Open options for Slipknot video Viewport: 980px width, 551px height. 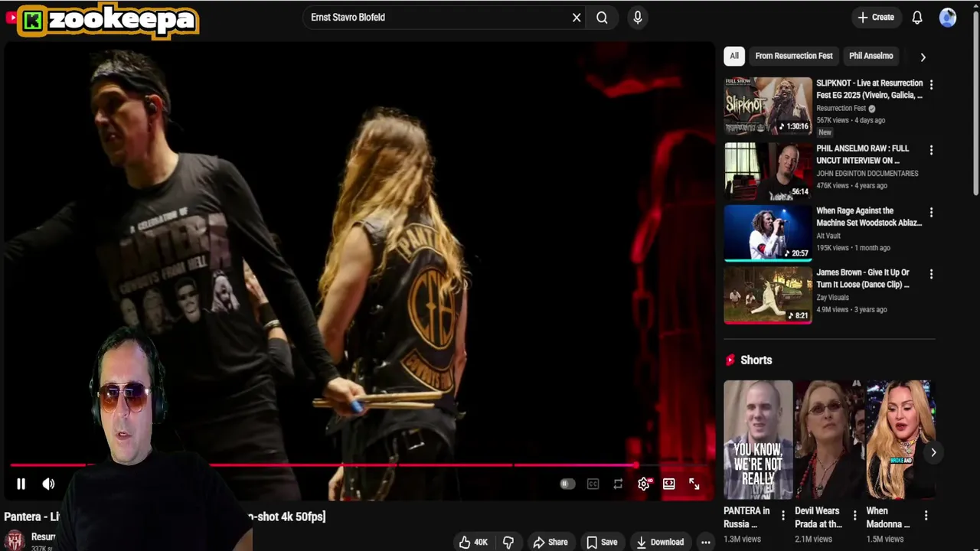point(931,84)
